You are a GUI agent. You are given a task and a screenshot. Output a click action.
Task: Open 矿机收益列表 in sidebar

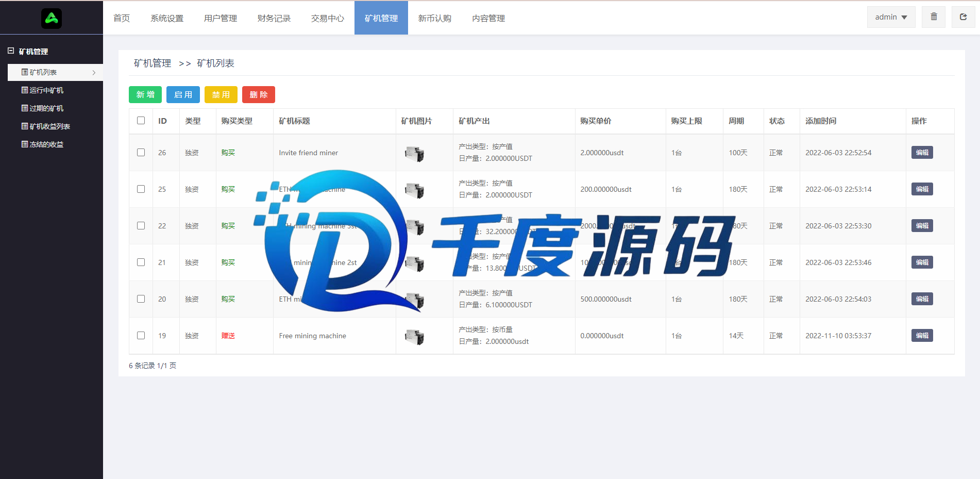[x=45, y=126]
